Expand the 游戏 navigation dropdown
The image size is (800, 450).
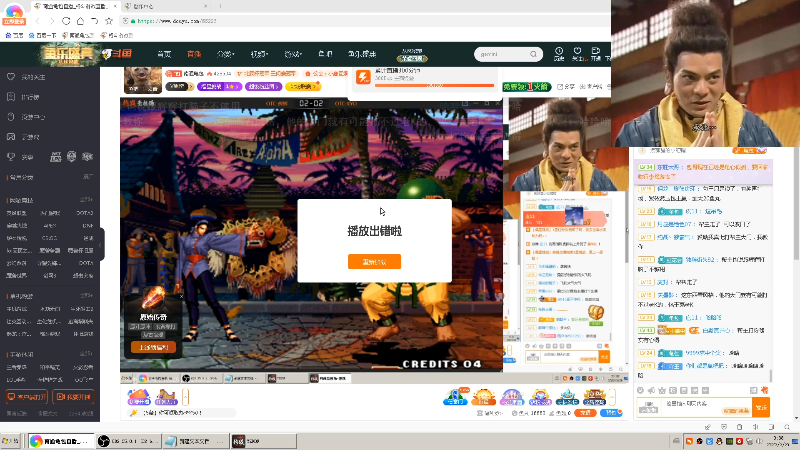point(293,54)
